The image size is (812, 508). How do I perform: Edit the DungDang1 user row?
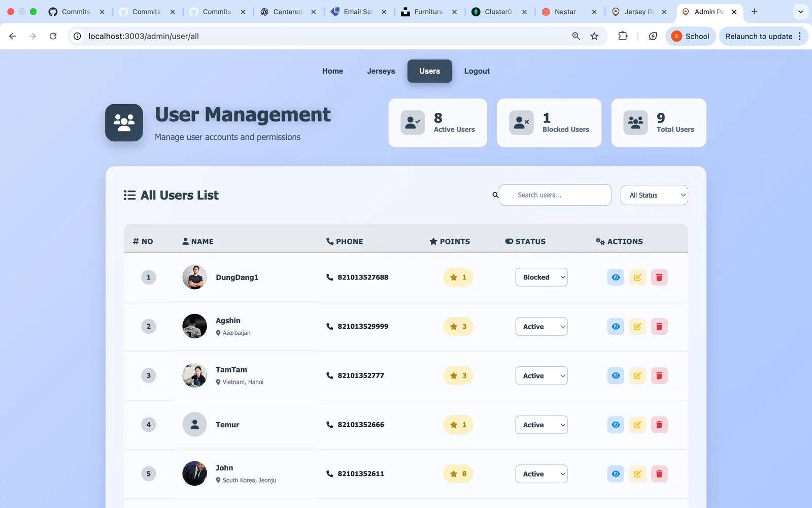coord(637,277)
